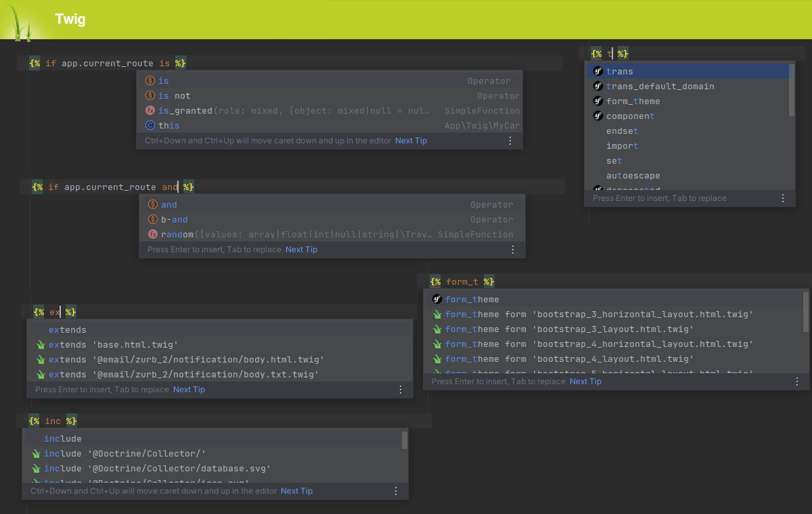Select include '@Doctrine/Collector/database.svg' suggestion
Screen dimensions: 812x514
click(157, 469)
